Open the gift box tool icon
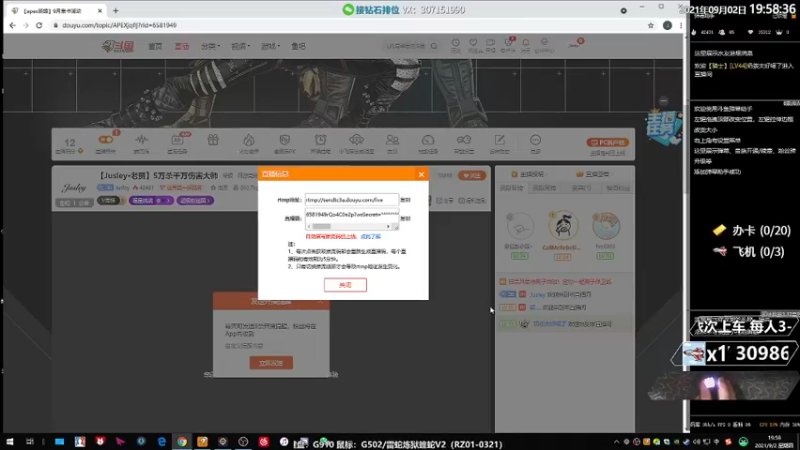 (213, 140)
